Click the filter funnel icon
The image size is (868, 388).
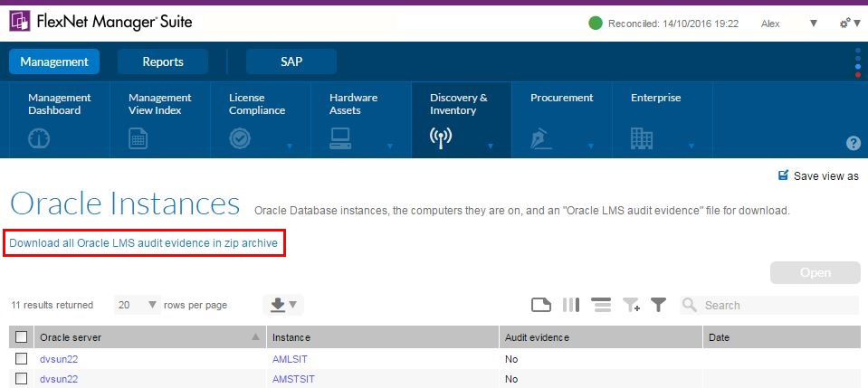coord(658,305)
